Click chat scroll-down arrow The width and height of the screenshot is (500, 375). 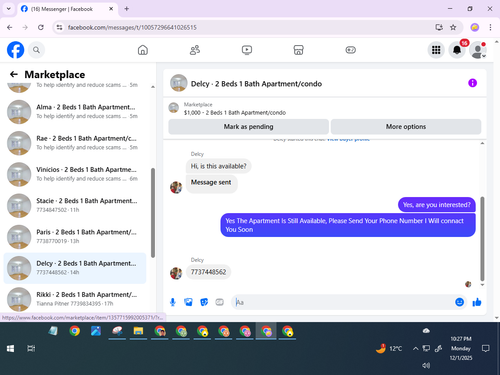click(x=482, y=285)
